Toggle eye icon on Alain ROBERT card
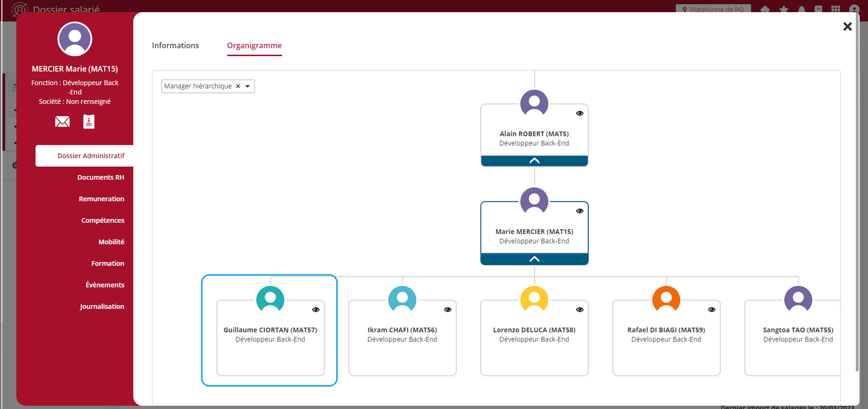868x409 pixels. [580, 113]
